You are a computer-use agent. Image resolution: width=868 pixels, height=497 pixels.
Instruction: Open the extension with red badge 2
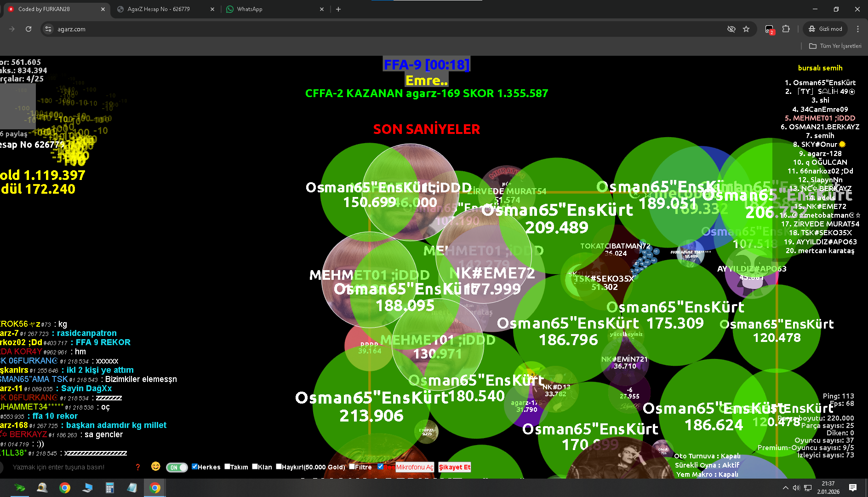tap(770, 29)
